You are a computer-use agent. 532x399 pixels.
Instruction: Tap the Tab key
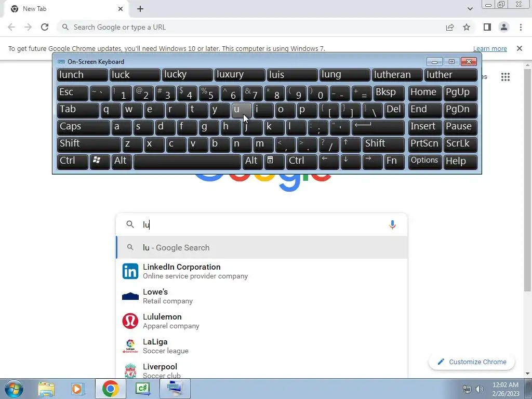click(x=78, y=110)
